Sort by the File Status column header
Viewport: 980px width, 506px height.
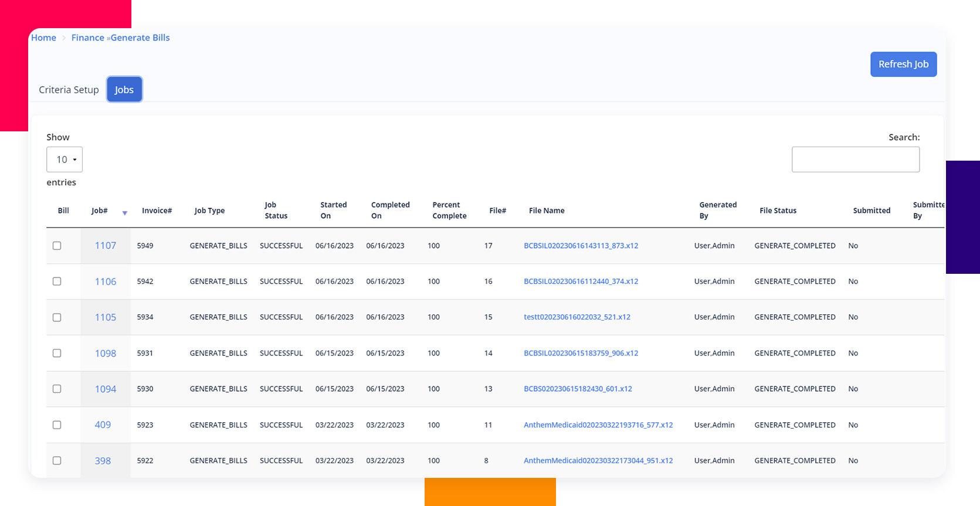pyautogui.click(x=778, y=210)
